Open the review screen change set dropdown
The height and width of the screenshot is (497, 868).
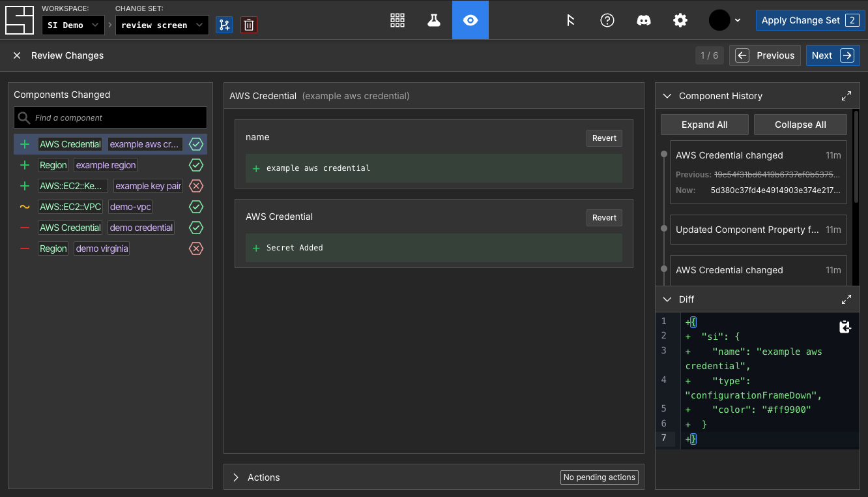(x=163, y=25)
